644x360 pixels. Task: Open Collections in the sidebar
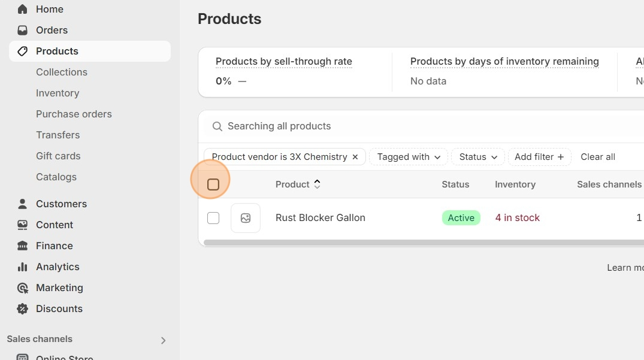click(62, 72)
